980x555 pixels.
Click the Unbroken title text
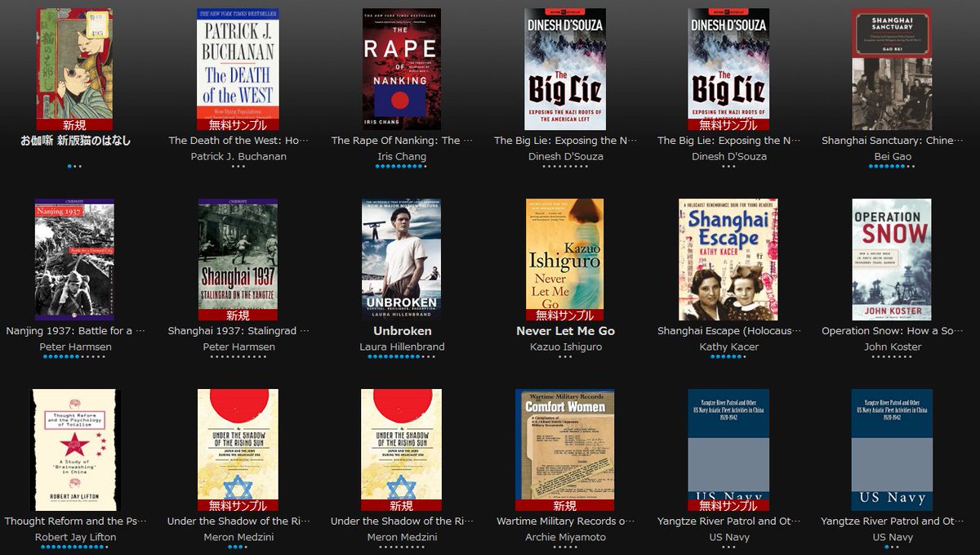402,331
